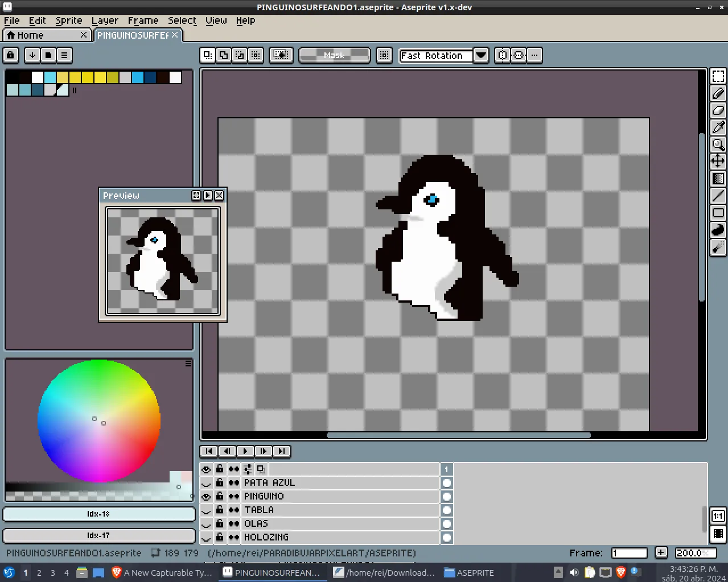Show the OLAS layer
The image size is (728, 582).
pyautogui.click(x=206, y=524)
